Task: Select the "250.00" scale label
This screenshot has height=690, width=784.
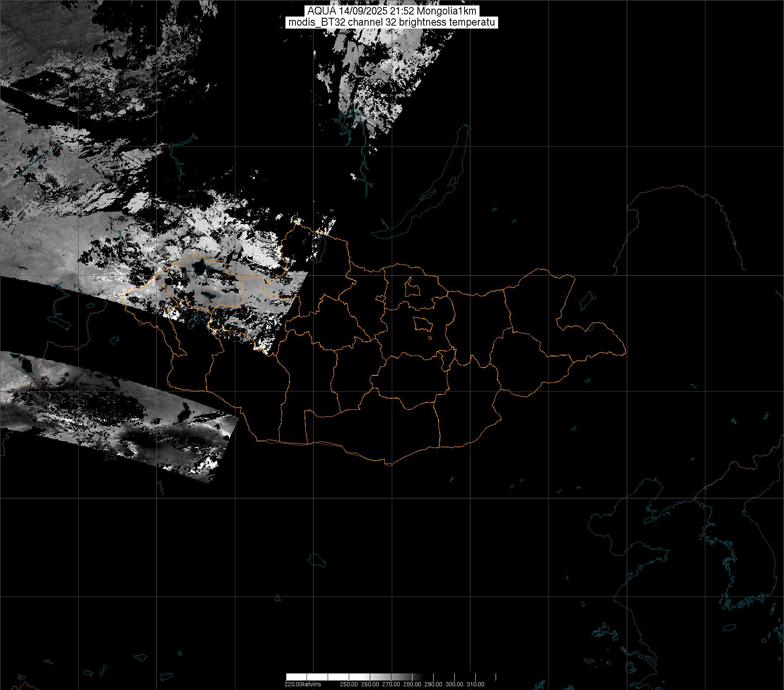Action: (349, 684)
